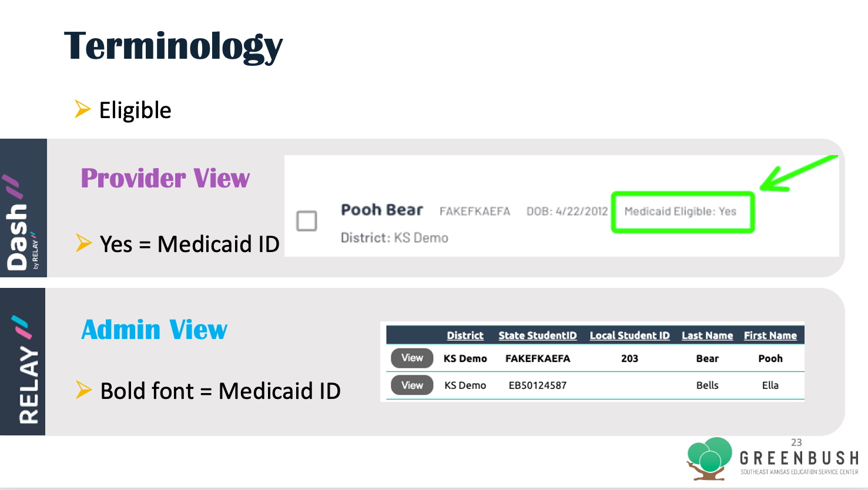Click the arrow bullet beside Bold font text
Screen dimensions: 868x490
pyautogui.click(x=84, y=390)
